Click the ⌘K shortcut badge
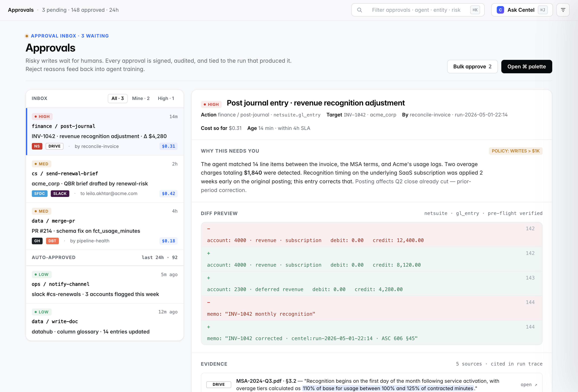 pos(475,10)
